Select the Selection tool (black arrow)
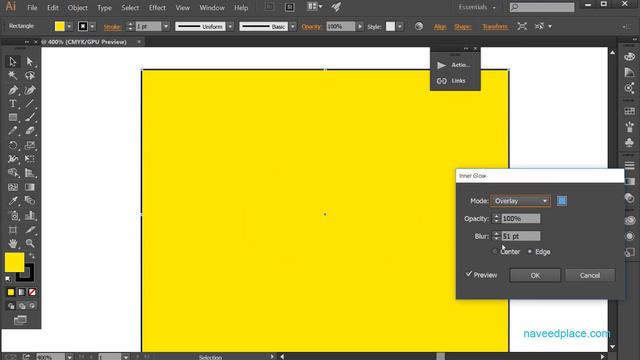The image size is (640, 360). click(13, 62)
